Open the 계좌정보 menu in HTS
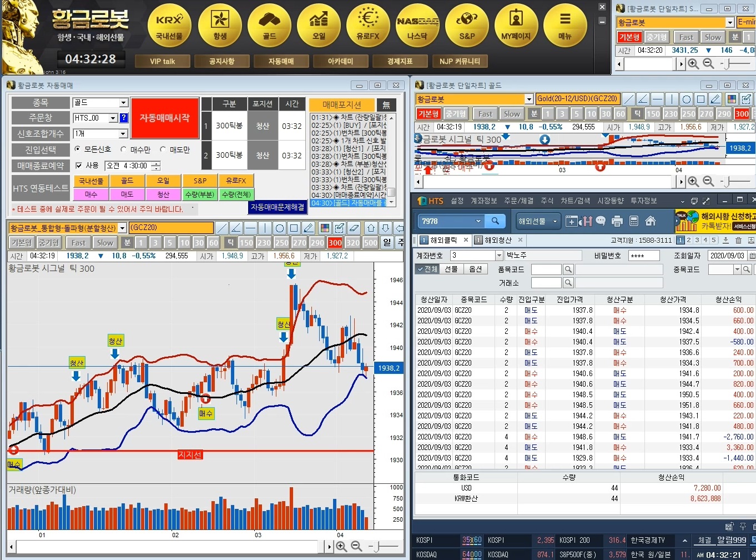This screenshot has width=756, height=560. point(483,201)
